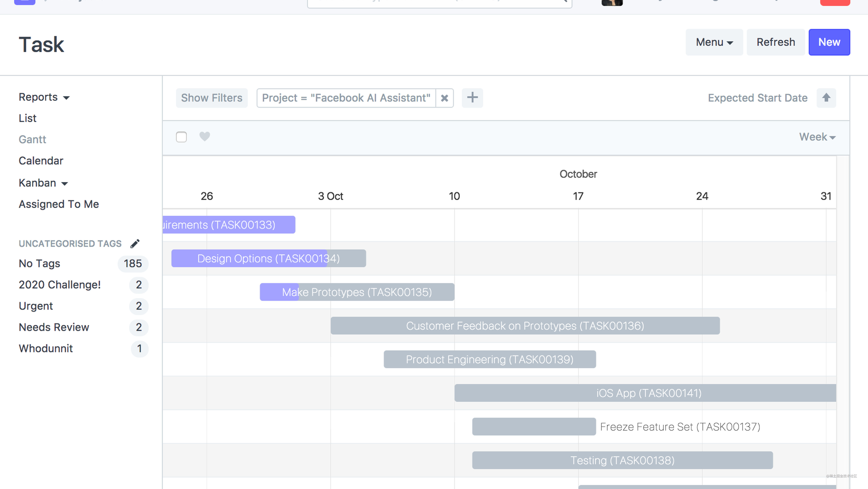
Task: Remove the Facebook AI Assistant project filter
Action: click(445, 98)
